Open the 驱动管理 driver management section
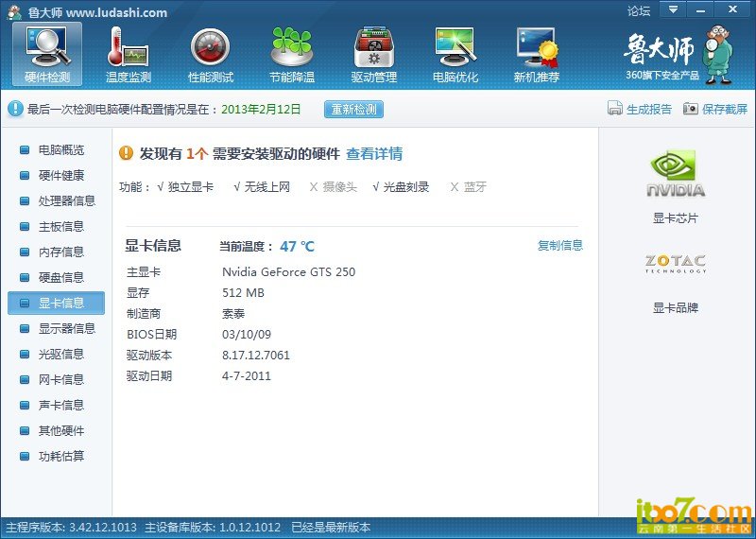The height and width of the screenshot is (539, 756). (x=373, y=55)
